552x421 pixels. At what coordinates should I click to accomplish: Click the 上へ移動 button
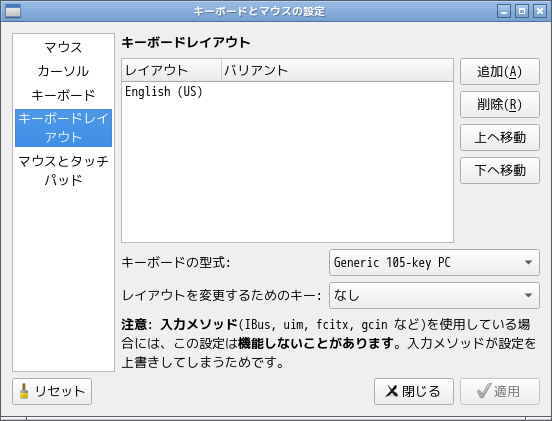[x=500, y=137]
